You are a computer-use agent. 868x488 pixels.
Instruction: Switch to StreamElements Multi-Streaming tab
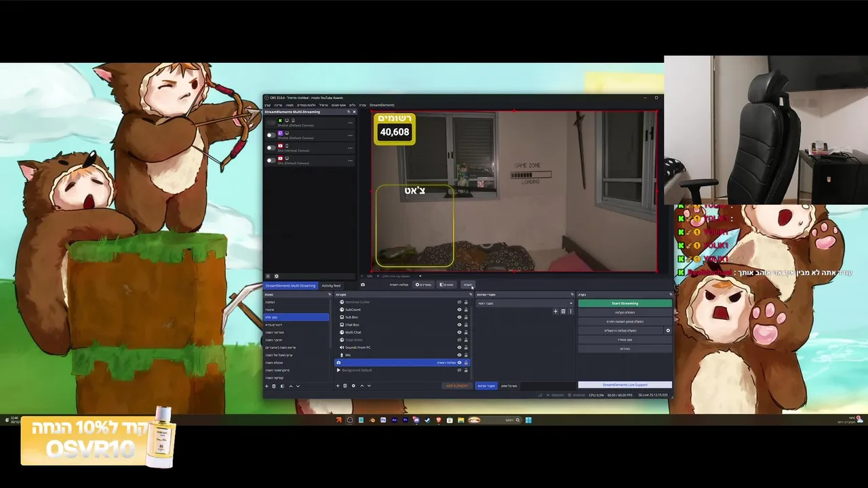[290, 285]
